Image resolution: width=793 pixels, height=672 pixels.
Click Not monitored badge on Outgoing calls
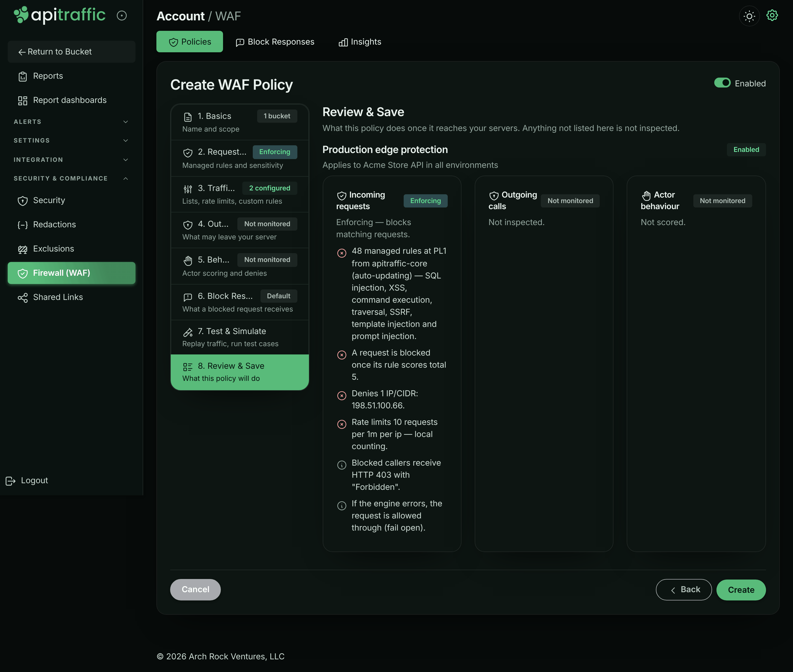tap(570, 201)
